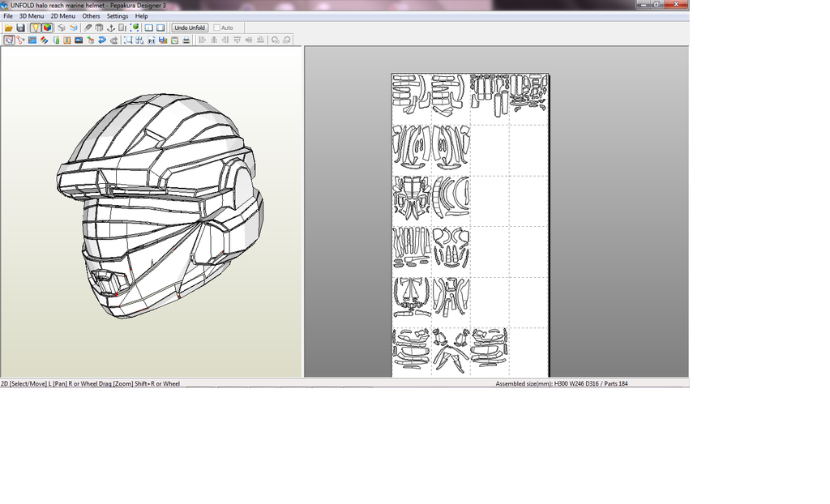The image size is (830, 504).
Task: Click the grayed align-top distribution icon
Action: 237,40
